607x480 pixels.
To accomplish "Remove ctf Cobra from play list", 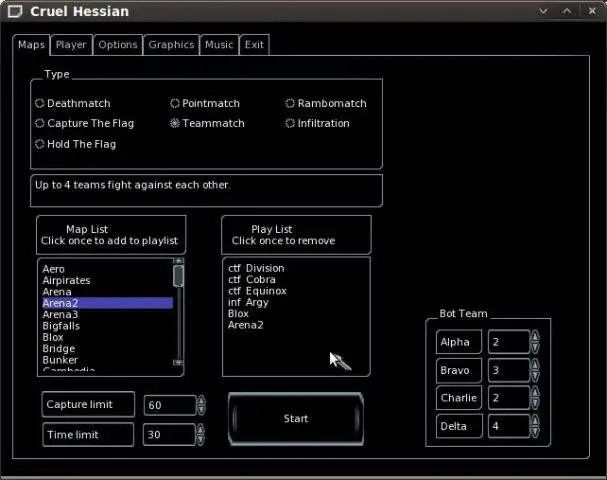I will point(252,279).
